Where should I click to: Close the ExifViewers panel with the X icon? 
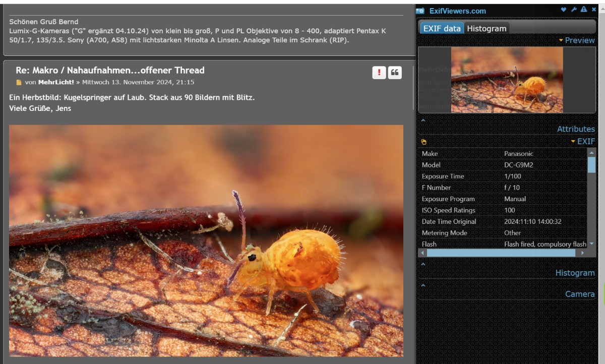click(594, 10)
